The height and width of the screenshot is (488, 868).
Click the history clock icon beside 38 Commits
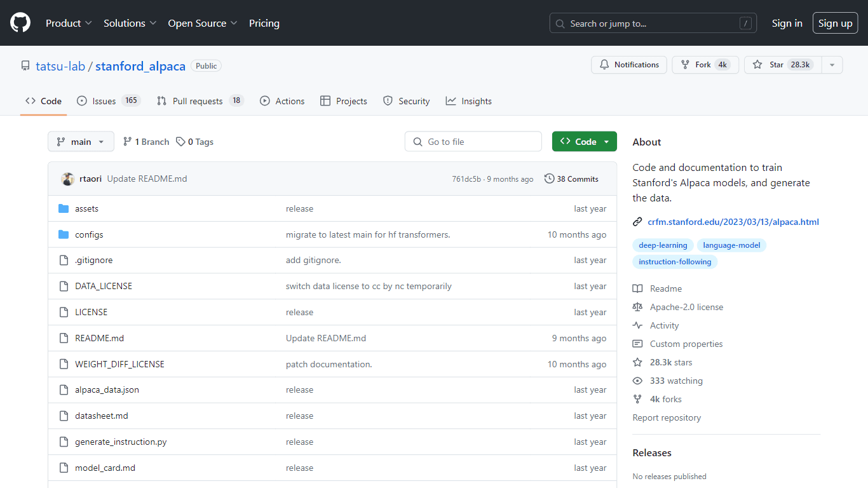coord(550,179)
